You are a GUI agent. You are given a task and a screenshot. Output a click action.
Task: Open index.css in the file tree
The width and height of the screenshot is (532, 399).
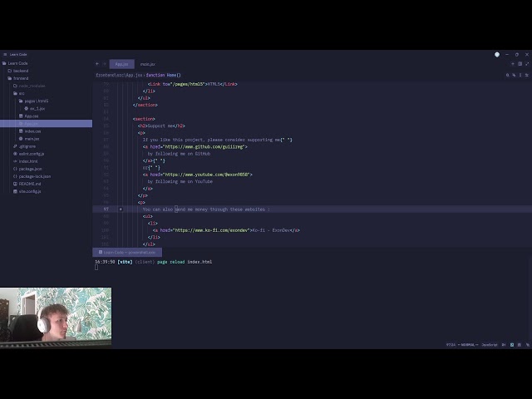coord(30,131)
